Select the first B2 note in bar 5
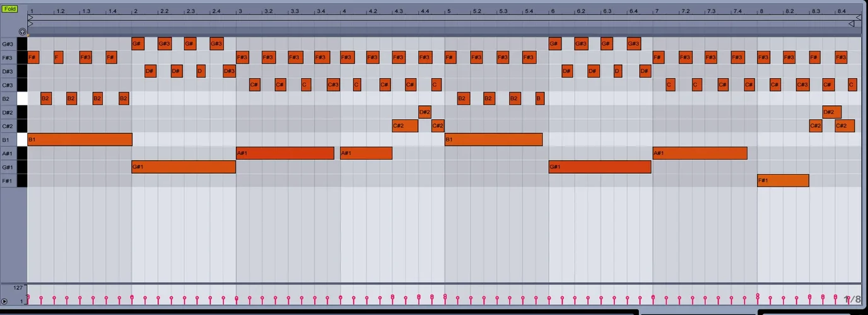This screenshot has width=868, height=315. [x=463, y=98]
